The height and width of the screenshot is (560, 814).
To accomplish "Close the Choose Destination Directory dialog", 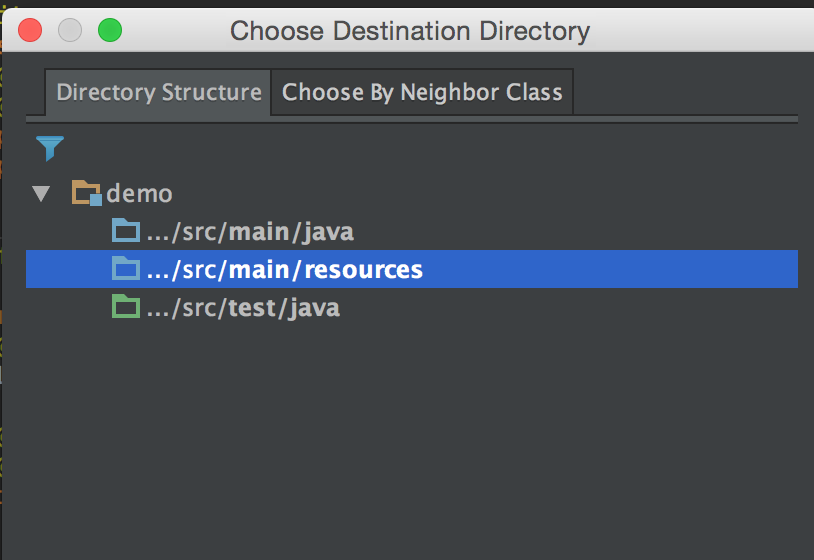I will click(30, 30).
